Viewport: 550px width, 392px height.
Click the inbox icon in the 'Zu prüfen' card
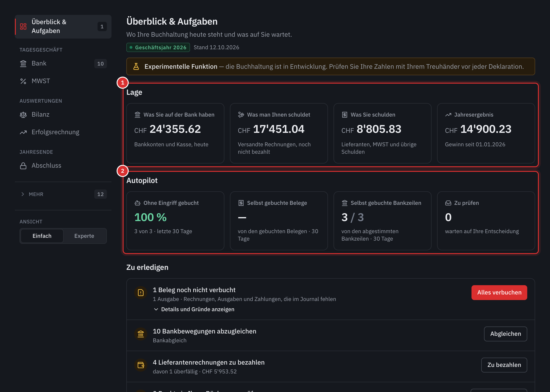click(x=448, y=203)
